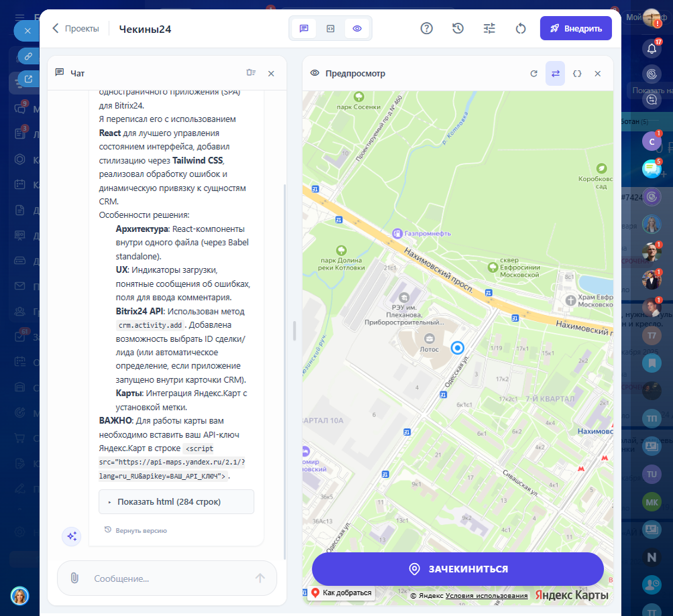673x616 pixels.
Task: Open chat with letter С avatar
Action: pos(652,141)
